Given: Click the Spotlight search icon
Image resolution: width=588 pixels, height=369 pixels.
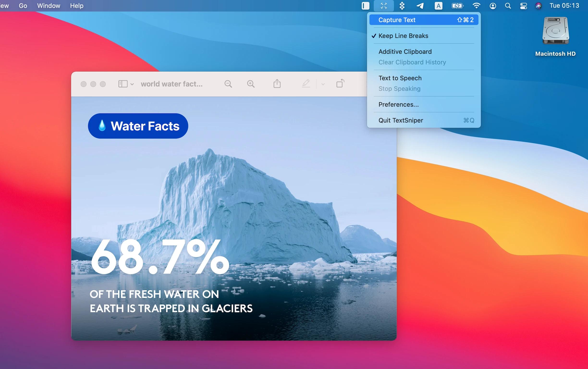Looking at the screenshot, I should (x=507, y=6).
